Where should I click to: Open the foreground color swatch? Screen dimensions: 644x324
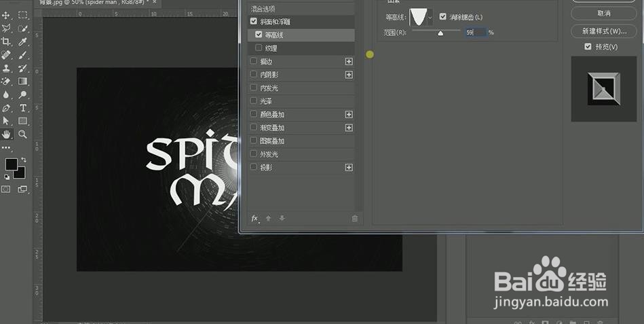click(x=11, y=164)
